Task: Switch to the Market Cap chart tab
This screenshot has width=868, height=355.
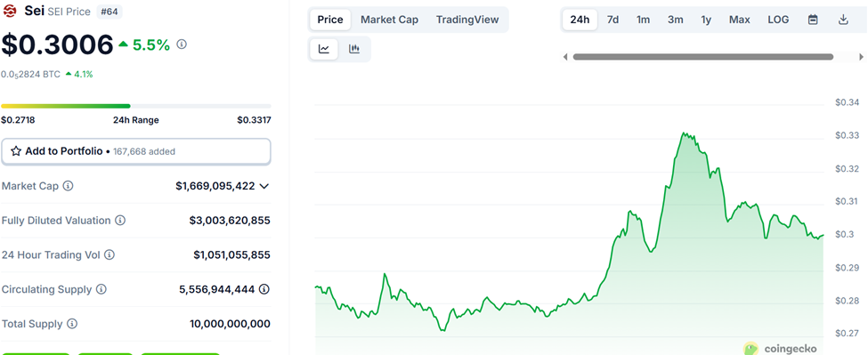Action: (390, 20)
